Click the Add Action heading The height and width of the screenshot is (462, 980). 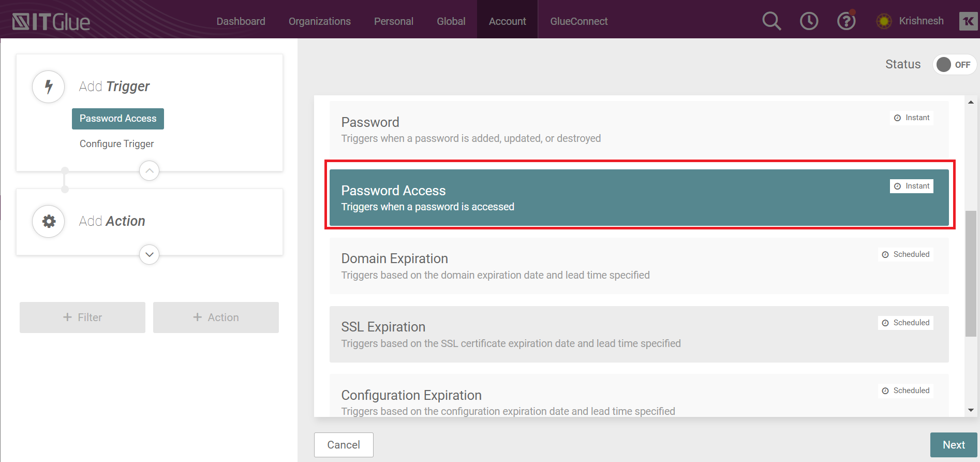(112, 221)
